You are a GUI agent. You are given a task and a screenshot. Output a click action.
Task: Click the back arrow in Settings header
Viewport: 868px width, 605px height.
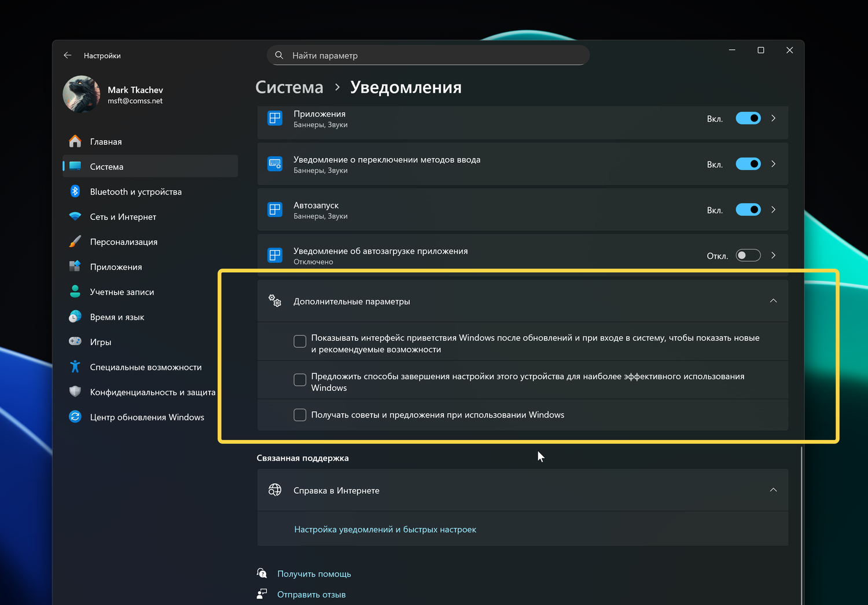click(68, 56)
